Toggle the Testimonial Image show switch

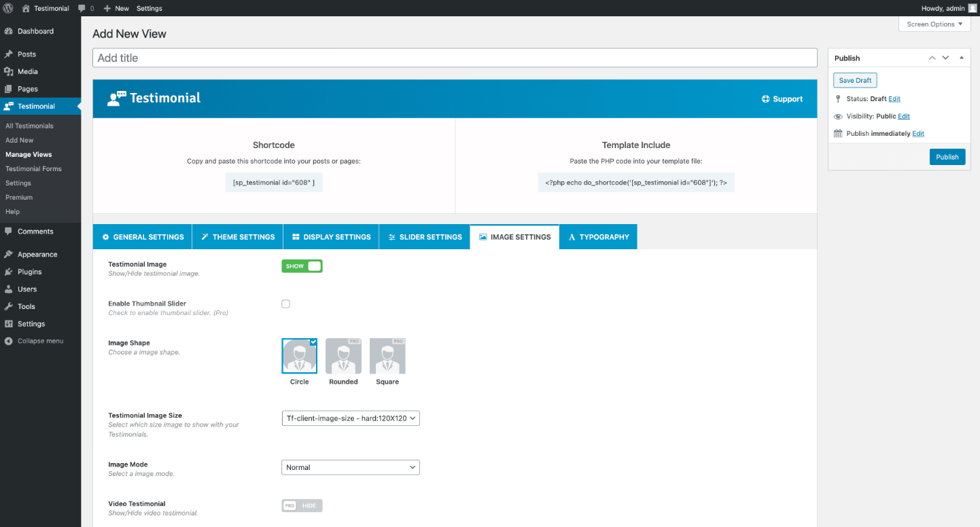[x=302, y=266]
